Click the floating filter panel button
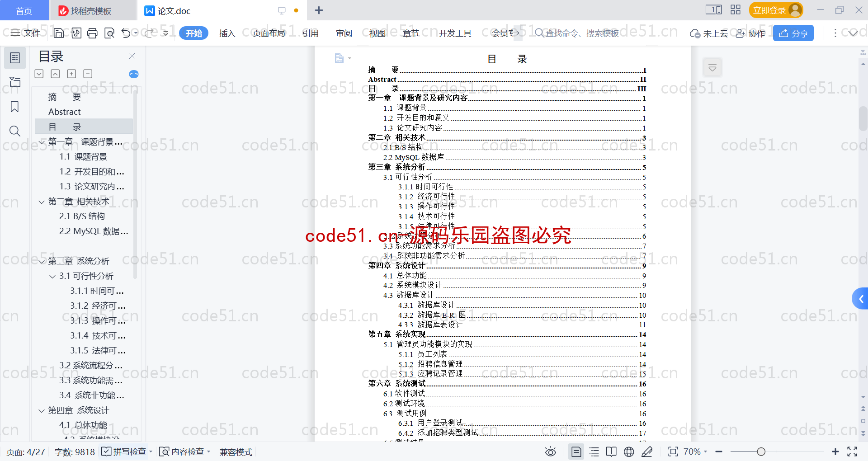The height and width of the screenshot is (461, 868). (x=712, y=68)
